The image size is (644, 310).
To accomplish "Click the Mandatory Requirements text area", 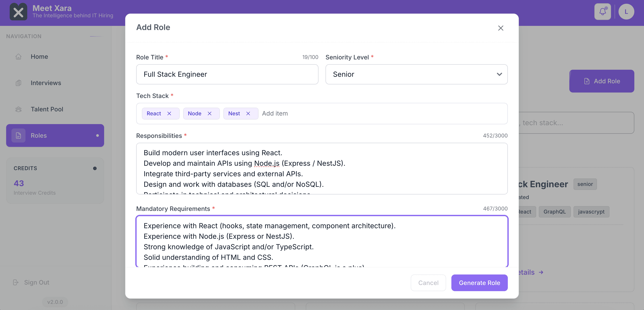I will click(x=322, y=241).
